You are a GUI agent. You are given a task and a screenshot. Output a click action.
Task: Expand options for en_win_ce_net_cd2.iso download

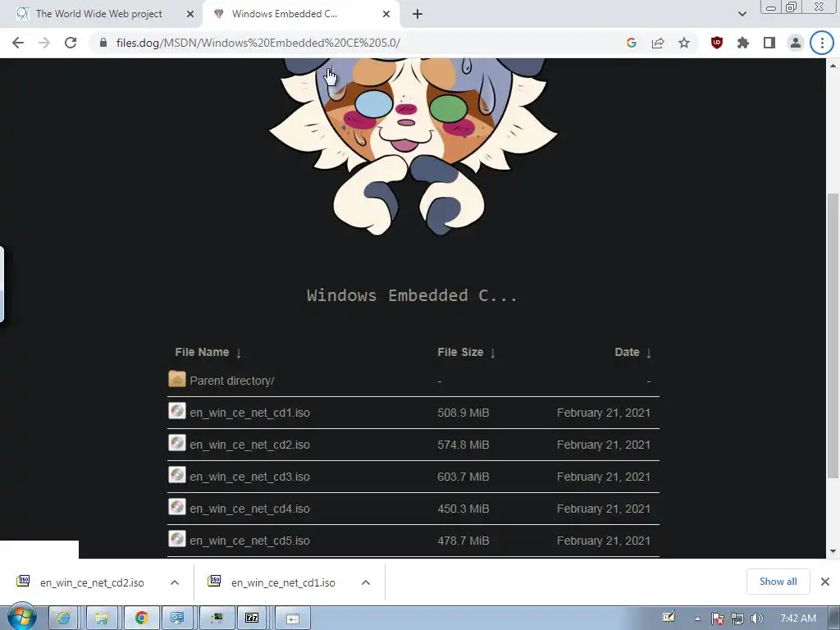[175, 582]
